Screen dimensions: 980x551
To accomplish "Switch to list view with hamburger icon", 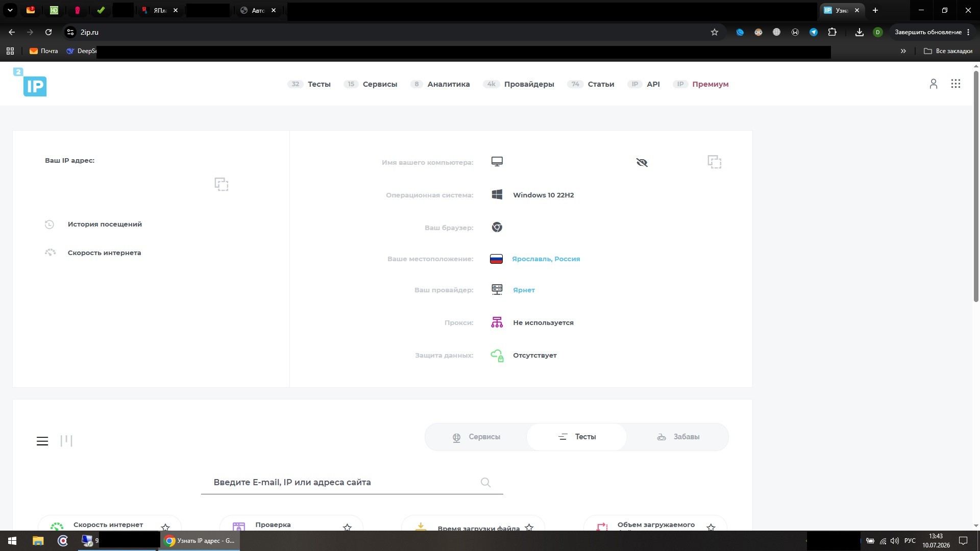I will coord(42,441).
